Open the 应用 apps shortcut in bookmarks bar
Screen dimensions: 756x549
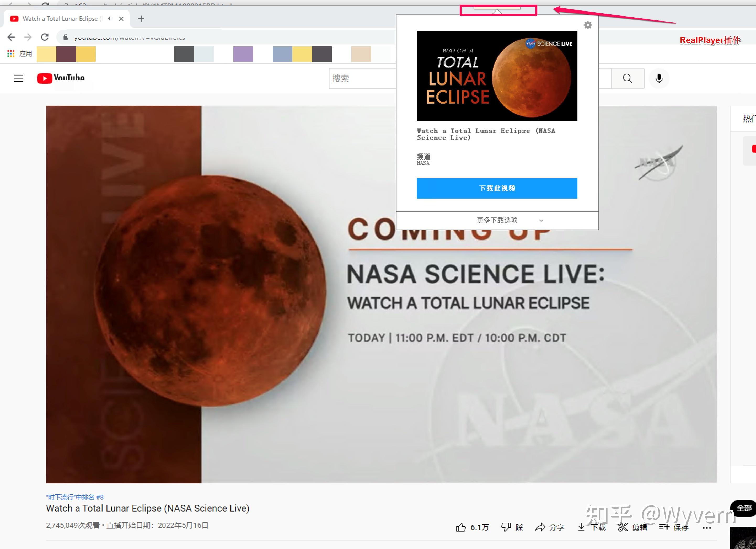coord(20,54)
